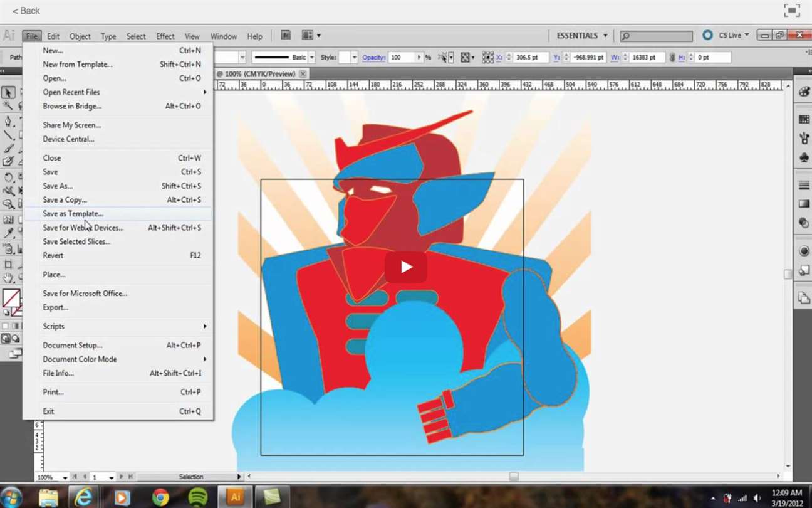Go back using the Back link
This screenshot has width=812, height=508.
click(x=26, y=11)
